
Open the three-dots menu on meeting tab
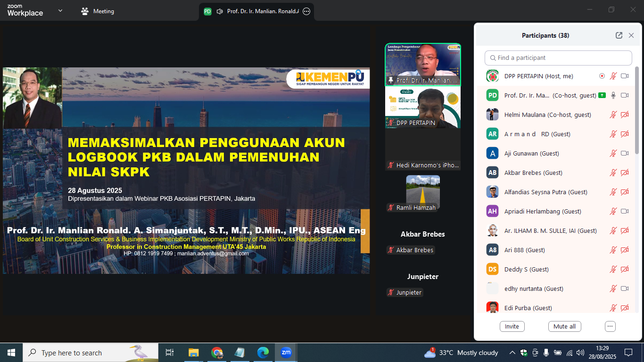306,11
